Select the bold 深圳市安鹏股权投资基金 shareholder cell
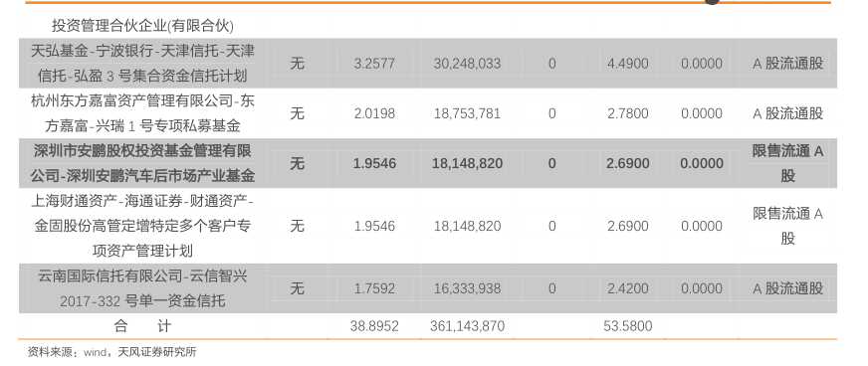Screen dimensions: 868x366 [x=142, y=164]
